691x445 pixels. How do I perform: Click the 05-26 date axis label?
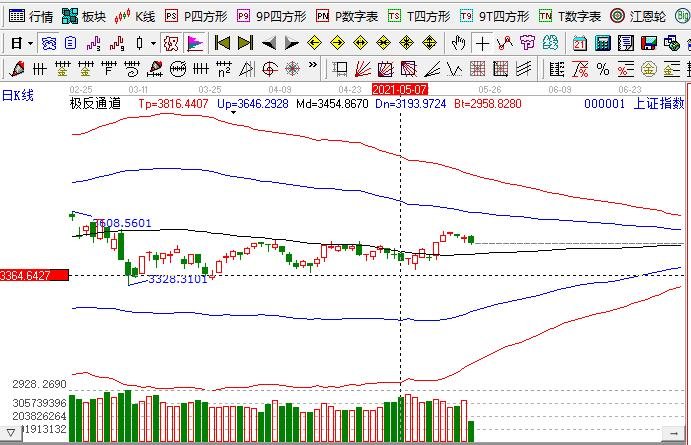pos(490,90)
